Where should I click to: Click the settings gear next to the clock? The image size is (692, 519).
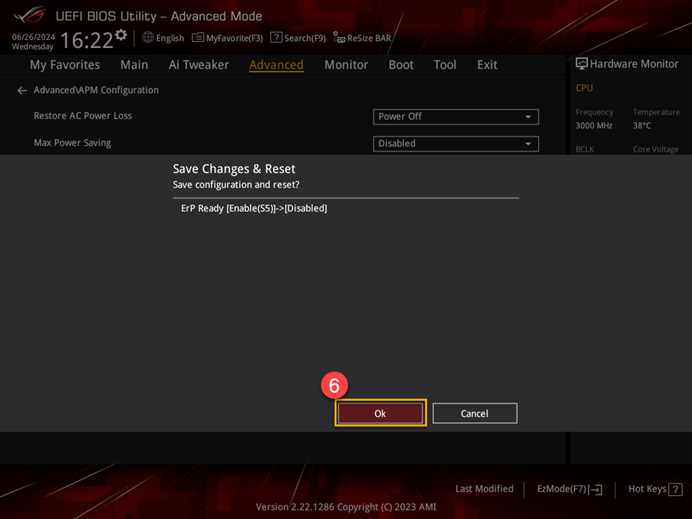pos(121,35)
